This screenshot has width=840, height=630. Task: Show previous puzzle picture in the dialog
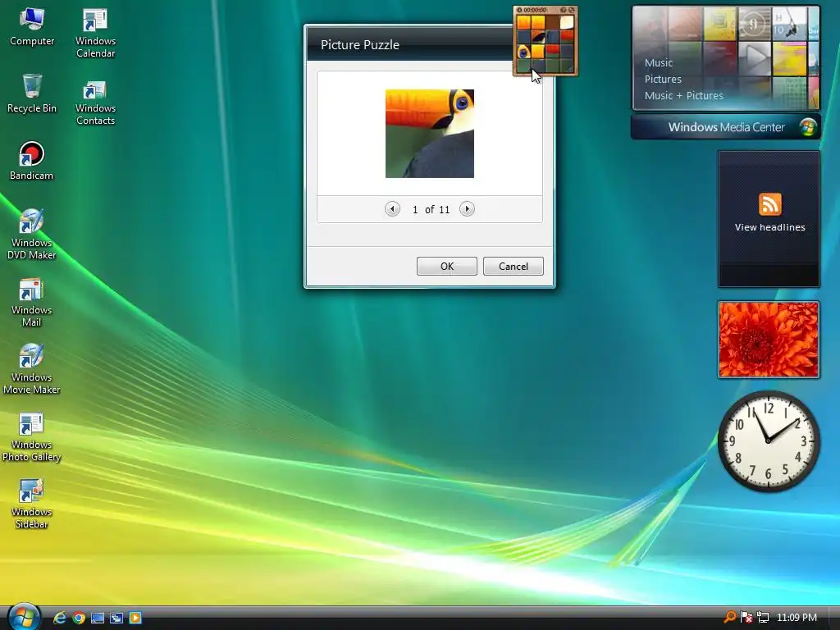tap(392, 209)
